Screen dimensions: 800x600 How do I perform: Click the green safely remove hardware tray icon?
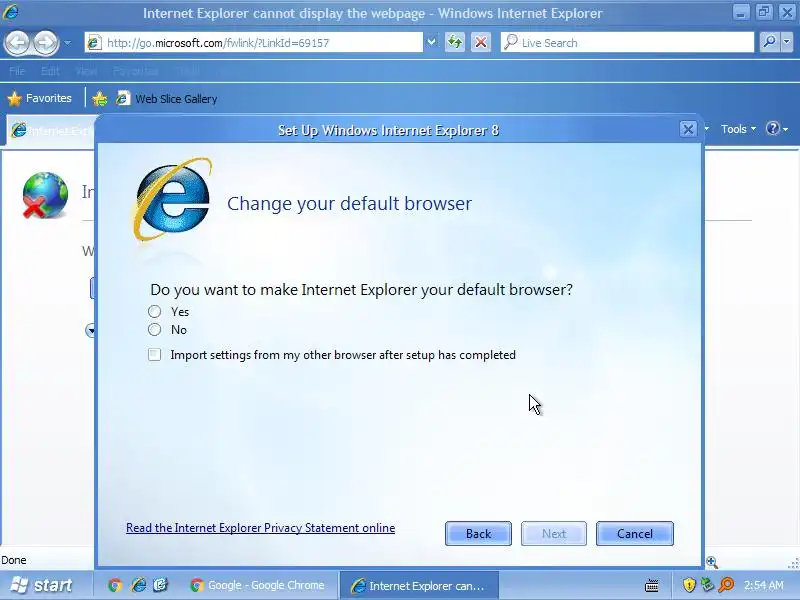tap(707, 585)
